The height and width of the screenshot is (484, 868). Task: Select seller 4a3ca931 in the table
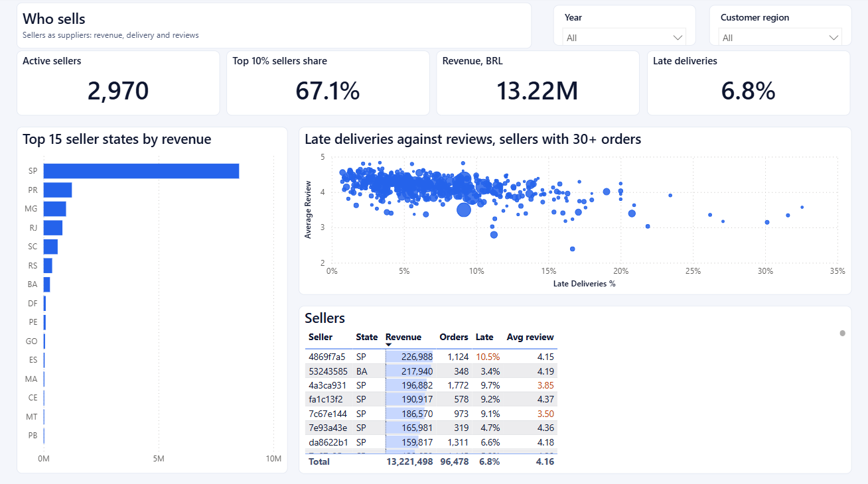pos(327,385)
